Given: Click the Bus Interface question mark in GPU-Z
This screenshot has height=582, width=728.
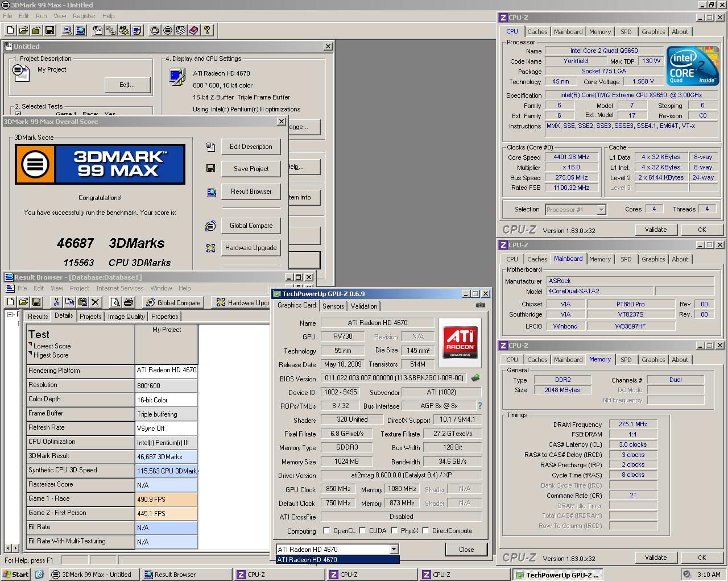Looking at the screenshot, I should click(480, 406).
